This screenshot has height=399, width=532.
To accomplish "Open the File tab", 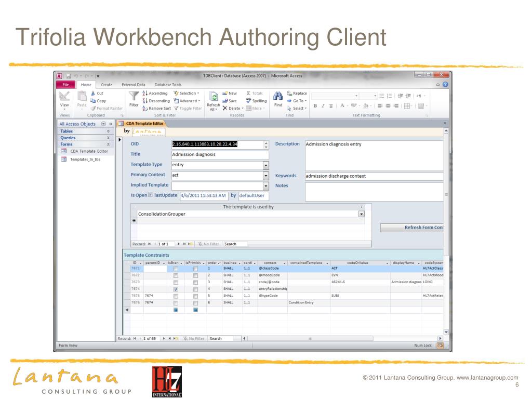I will pyautogui.click(x=66, y=85).
